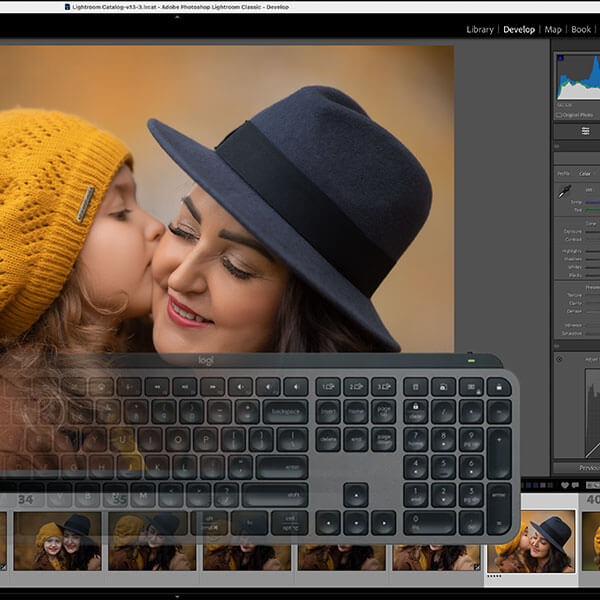Select the Edit sliders tool icon
Screen dimensions: 600x600
pos(585,131)
